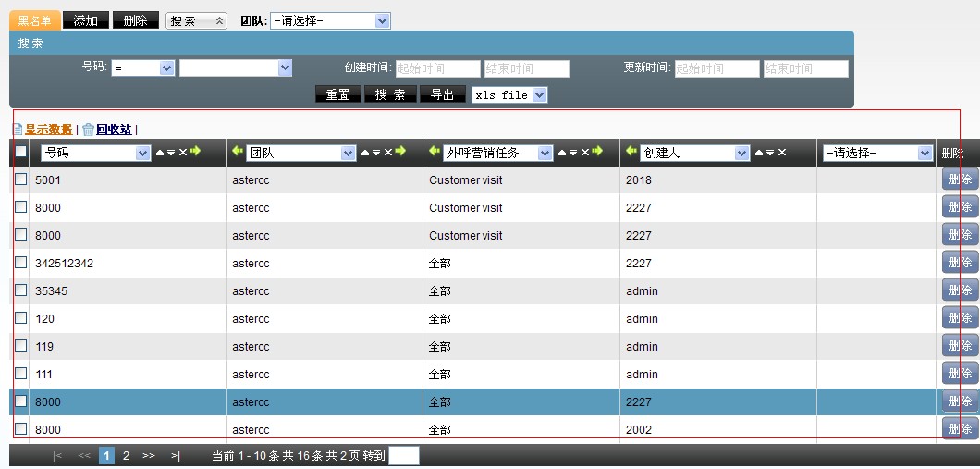This screenshot has width=980, height=469.
Task: Click the X icon in 团队 column header
Action: click(388, 153)
